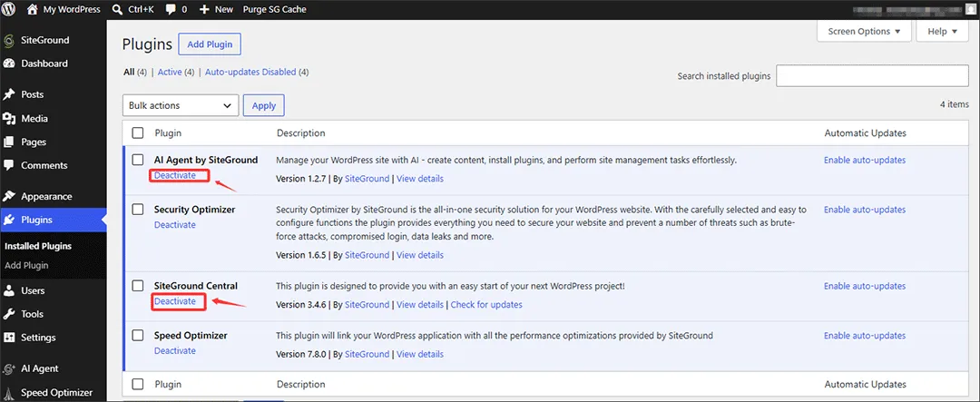980x402 pixels.
Task: Show the All plugins filter
Action: (129, 72)
